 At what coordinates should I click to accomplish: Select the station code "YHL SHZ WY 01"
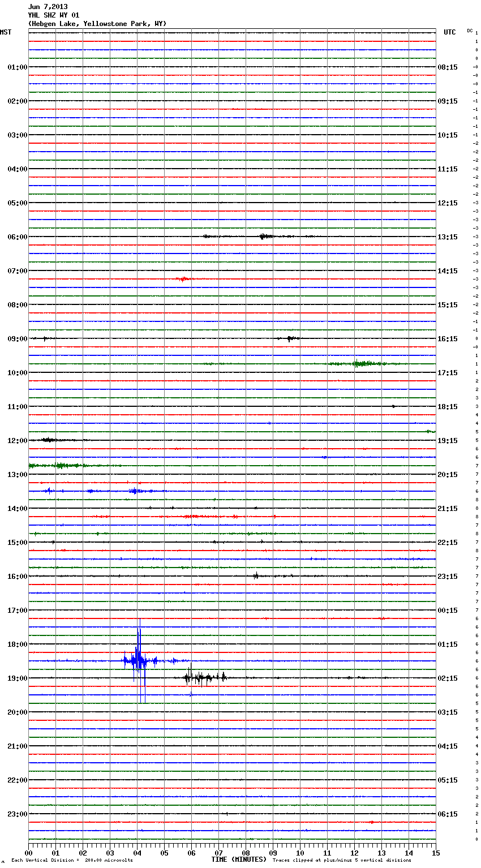(53, 15)
